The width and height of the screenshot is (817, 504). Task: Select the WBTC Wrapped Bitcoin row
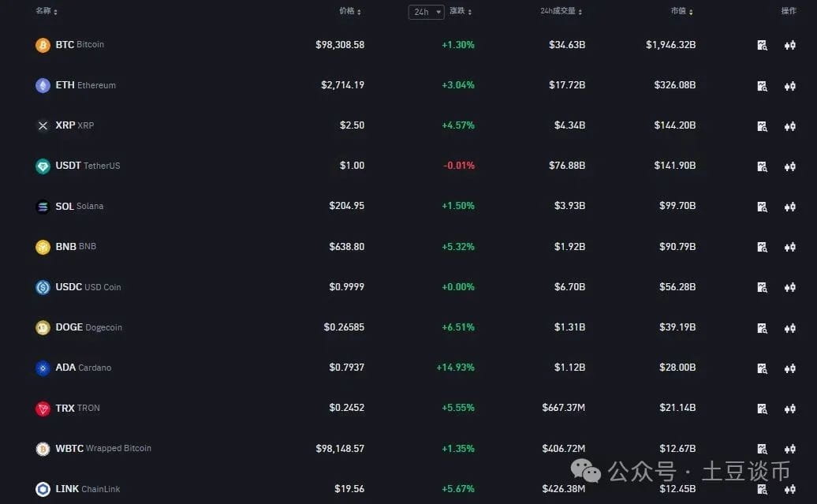(x=408, y=448)
